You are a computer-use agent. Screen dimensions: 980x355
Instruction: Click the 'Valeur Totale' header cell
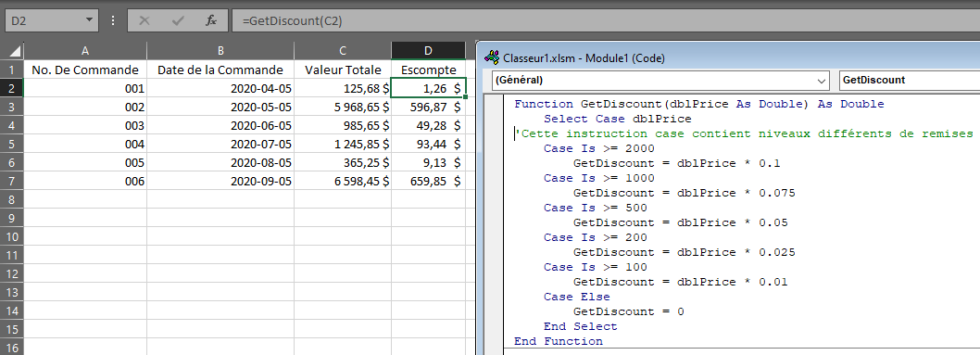[x=343, y=70]
